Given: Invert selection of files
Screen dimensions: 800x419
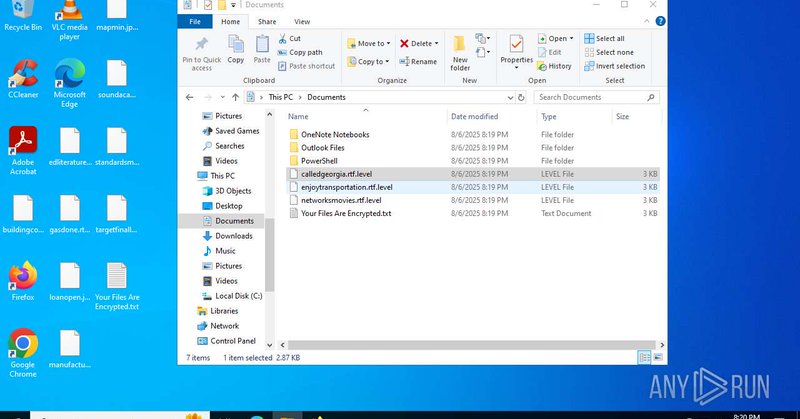Looking at the screenshot, I should [x=614, y=66].
